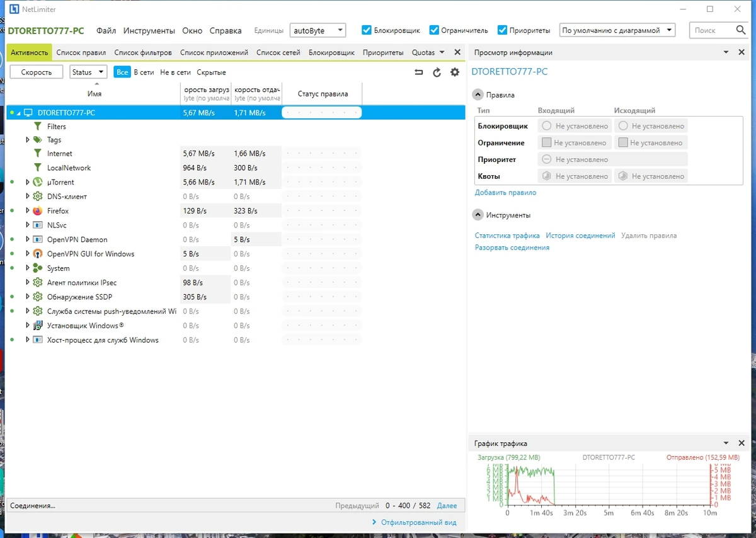The width and height of the screenshot is (756, 538).
Task: Select outgoing Блокировщик rule radio
Action: pyautogui.click(x=623, y=126)
